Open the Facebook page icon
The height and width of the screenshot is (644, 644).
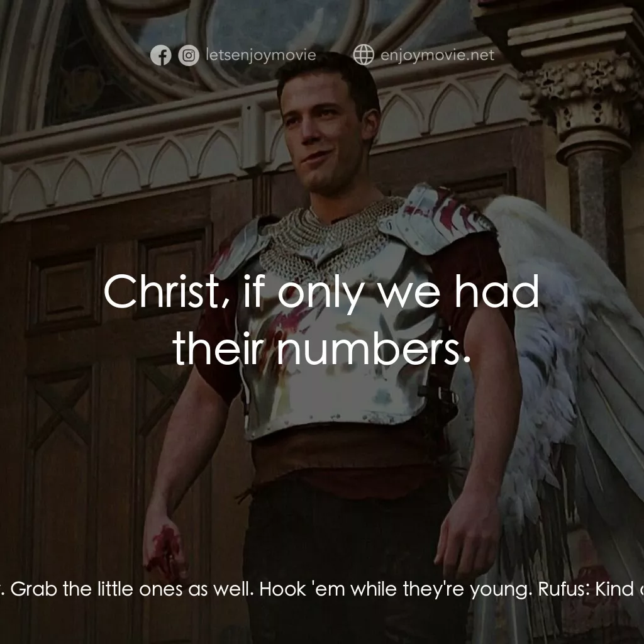pyautogui.click(x=160, y=55)
